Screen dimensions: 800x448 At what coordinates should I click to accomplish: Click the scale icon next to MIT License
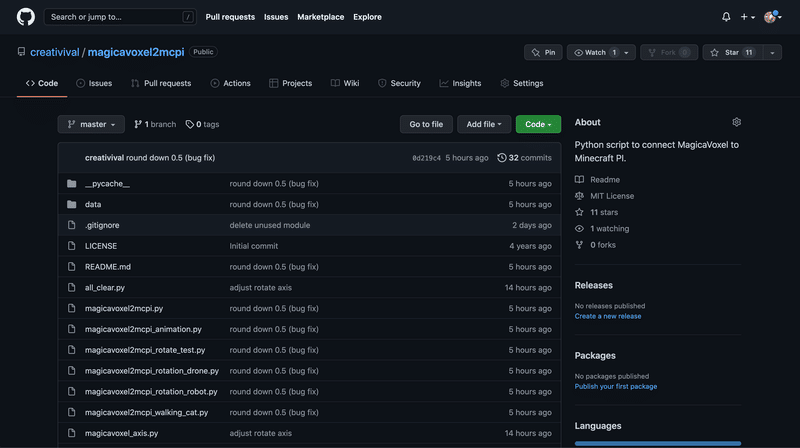pos(579,196)
